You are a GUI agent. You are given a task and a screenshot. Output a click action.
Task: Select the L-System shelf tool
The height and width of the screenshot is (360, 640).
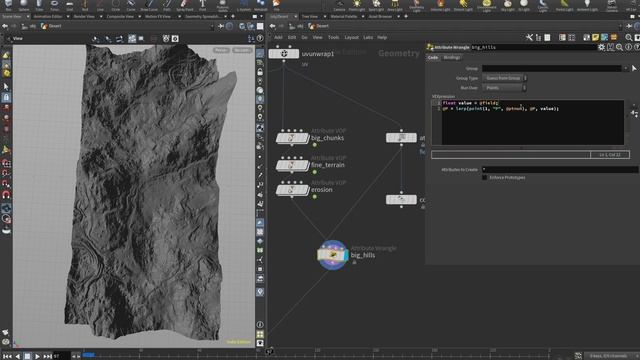pyautogui.click(x=244, y=5)
